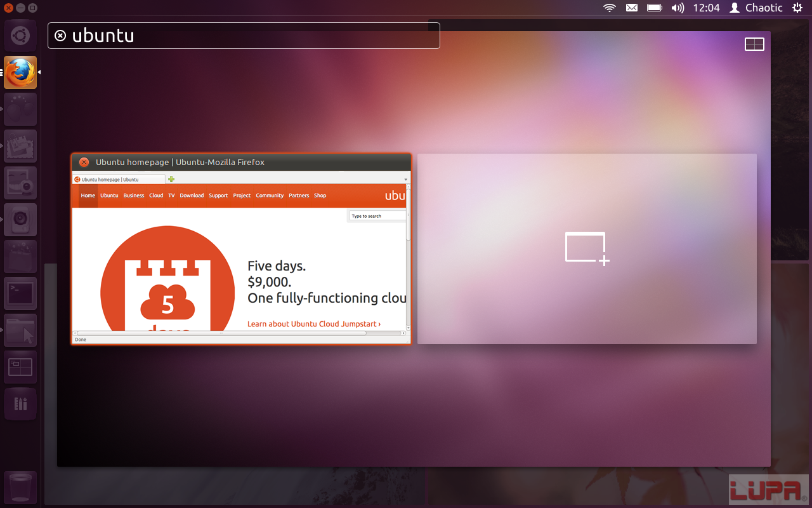Viewport: 812px width, 508px height.
Task: Click the Firefox window title text
Action: pyautogui.click(x=180, y=162)
